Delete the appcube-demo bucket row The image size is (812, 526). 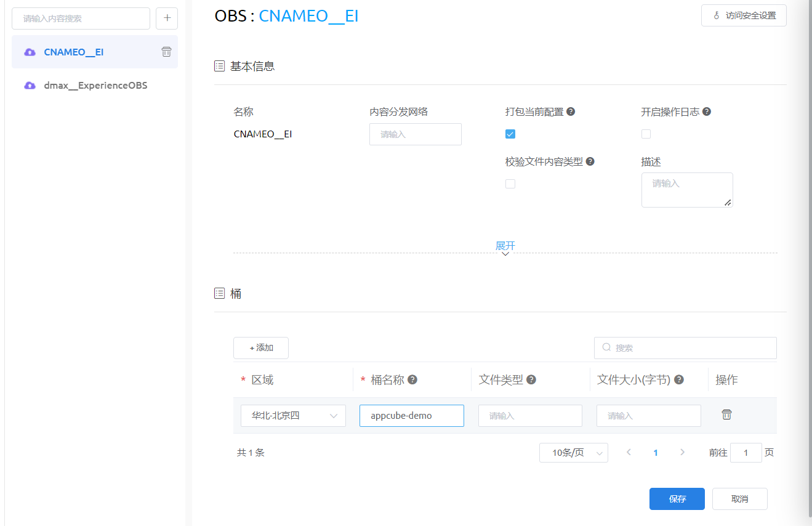click(x=726, y=415)
